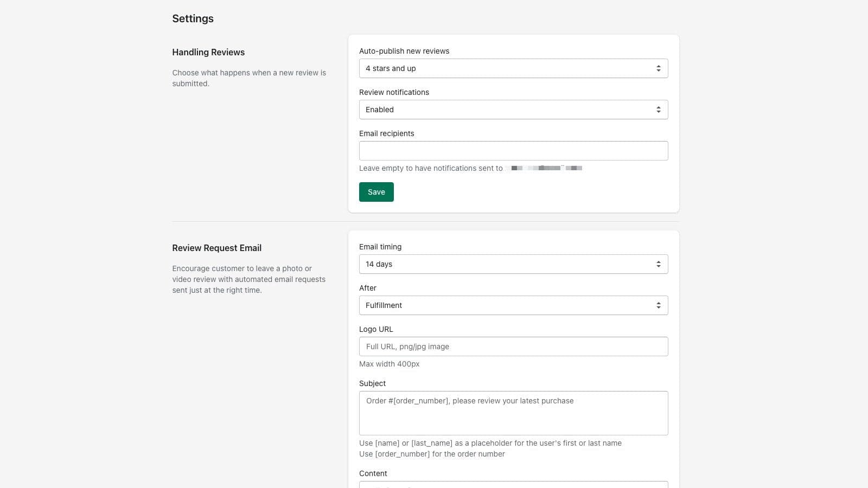
Task: Click the stepper icon beside "14 days"
Action: click(659, 264)
